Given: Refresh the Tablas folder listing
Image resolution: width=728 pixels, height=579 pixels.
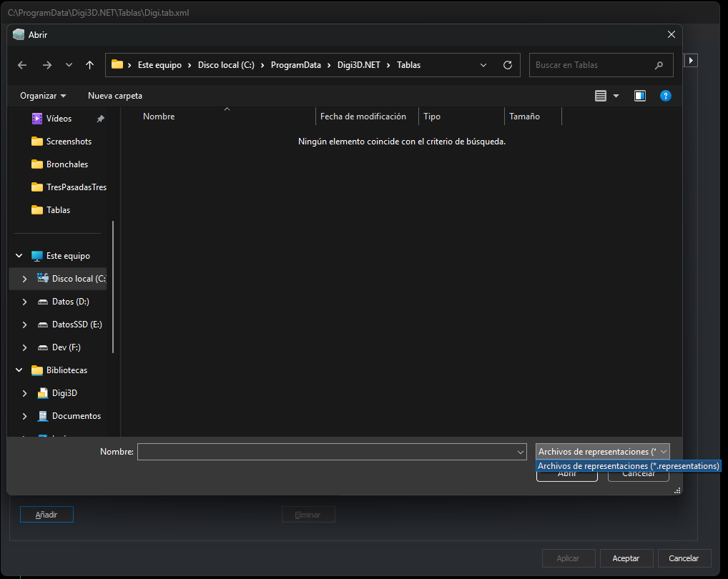Looking at the screenshot, I should tap(508, 65).
